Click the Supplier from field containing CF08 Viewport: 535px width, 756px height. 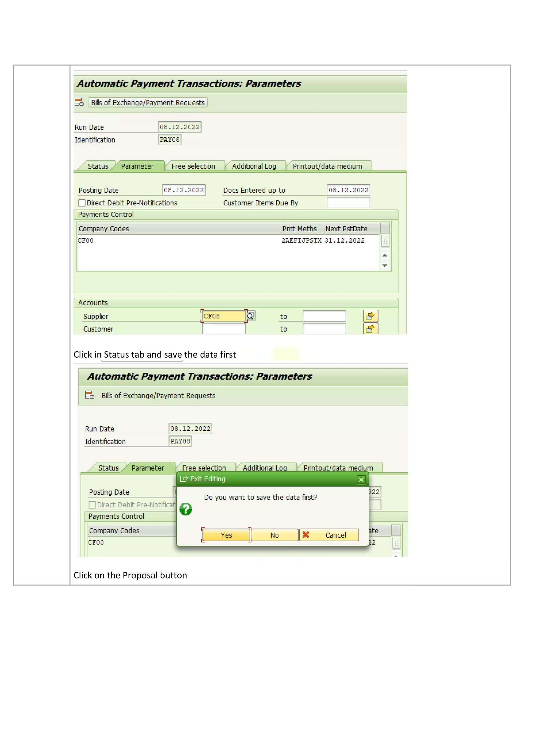224,316
